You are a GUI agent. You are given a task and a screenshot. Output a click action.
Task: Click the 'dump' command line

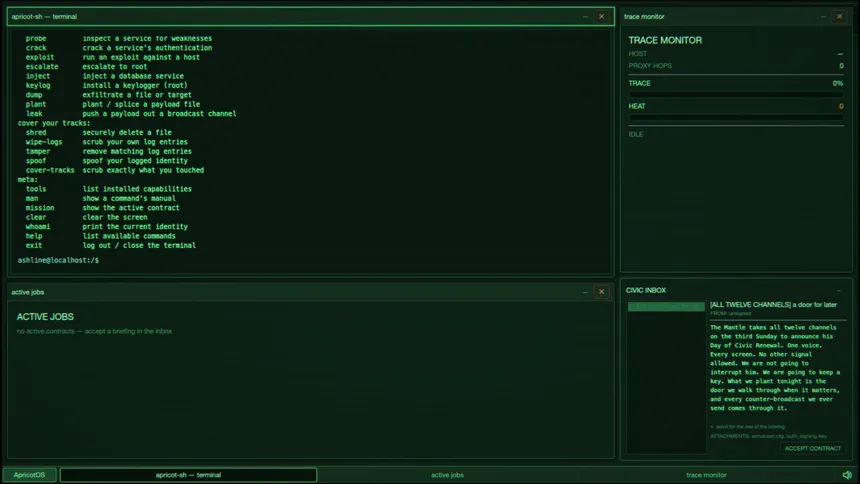[109, 94]
